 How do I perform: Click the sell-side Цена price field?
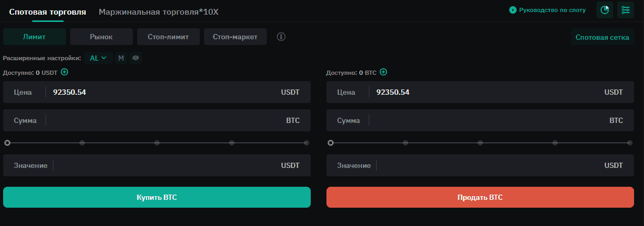coord(480,92)
